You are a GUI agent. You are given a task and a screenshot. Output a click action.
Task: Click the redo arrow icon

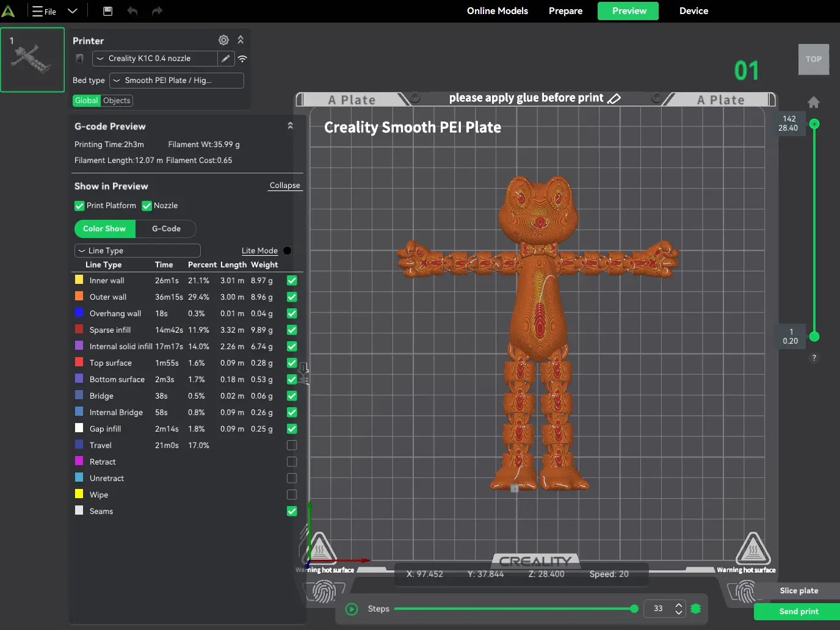pos(157,11)
